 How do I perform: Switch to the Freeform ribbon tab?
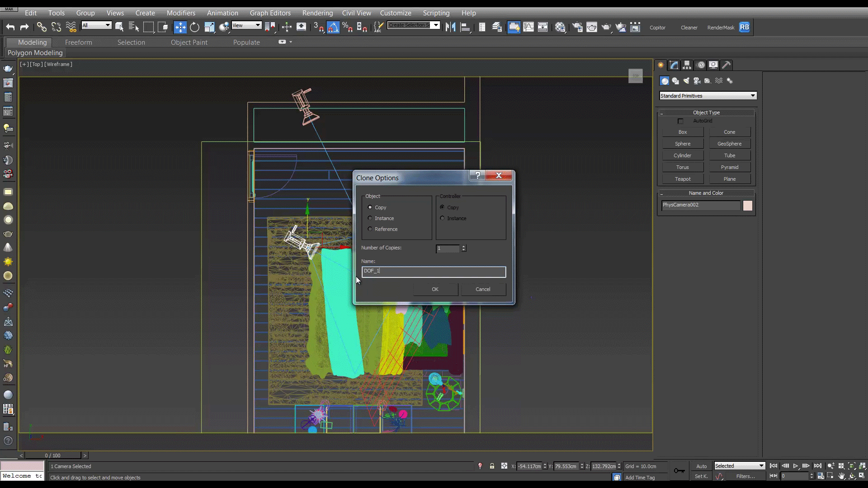tap(78, 42)
